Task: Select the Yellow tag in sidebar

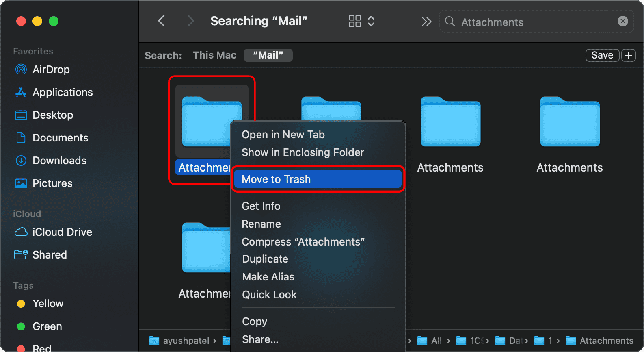Action: point(48,304)
